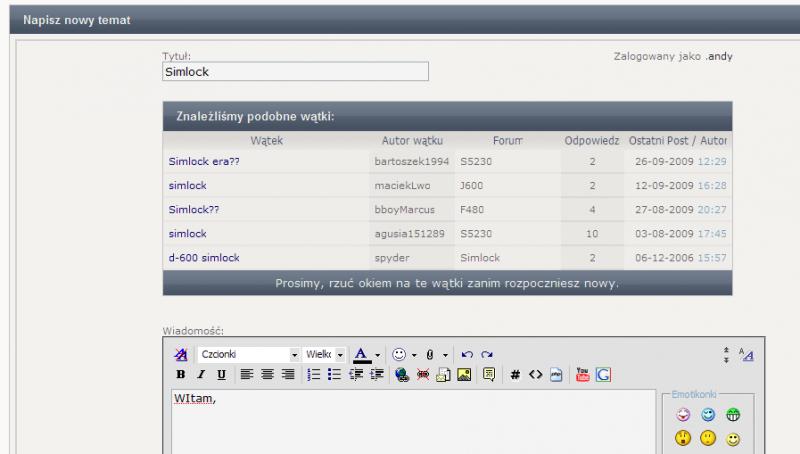The image size is (800, 454).
Task: Click the Tytuł input field containing 'Simlock'
Action: [x=295, y=71]
